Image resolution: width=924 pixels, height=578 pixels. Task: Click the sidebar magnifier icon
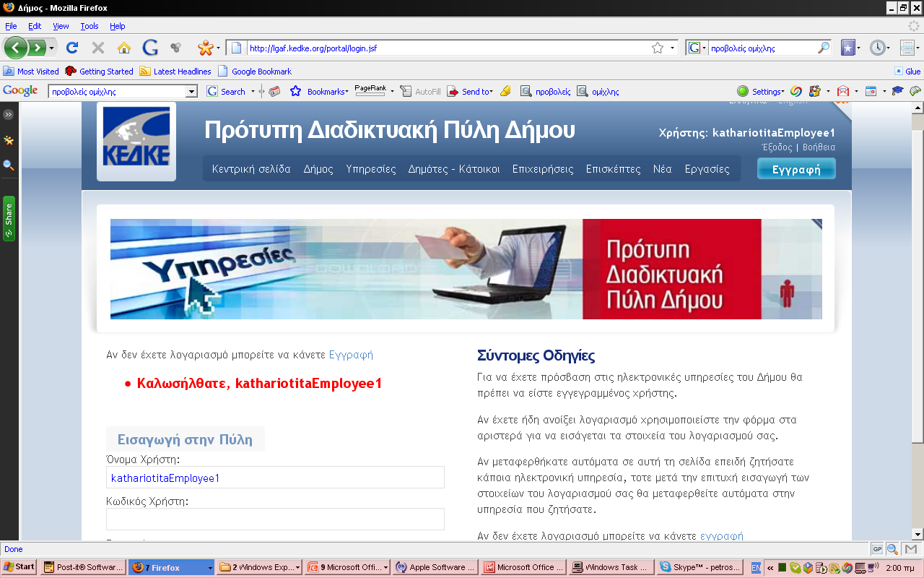click(9, 165)
